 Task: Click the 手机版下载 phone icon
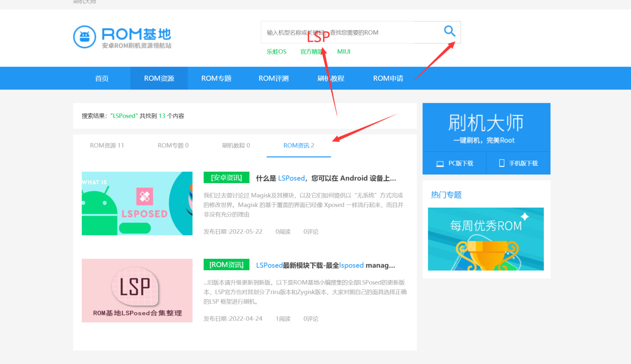click(x=502, y=163)
